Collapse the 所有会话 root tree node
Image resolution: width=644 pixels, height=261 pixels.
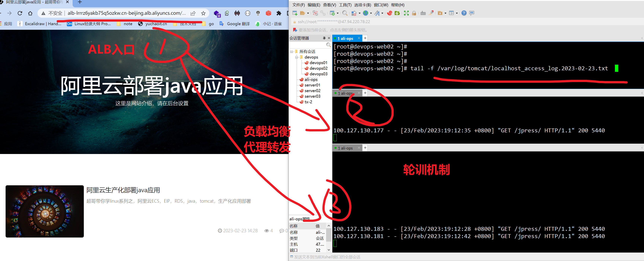pos(291,52)
